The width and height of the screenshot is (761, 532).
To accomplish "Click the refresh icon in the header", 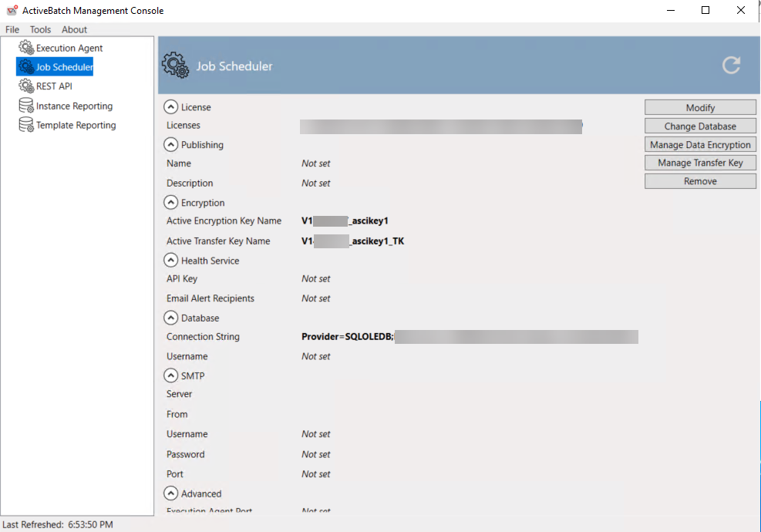I will point(731,66).
